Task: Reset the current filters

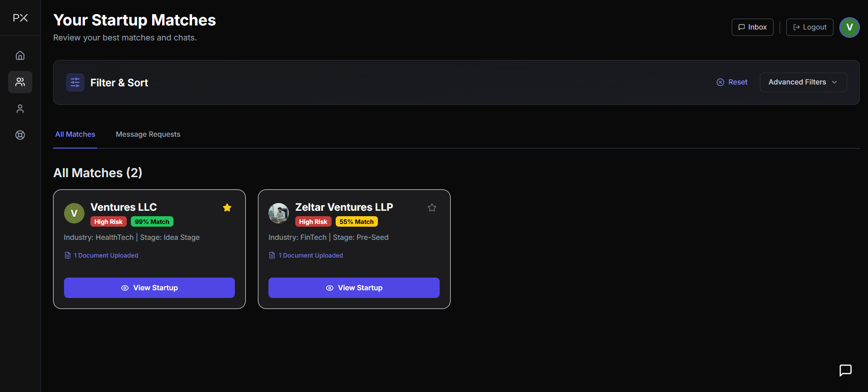Action: pyautogui.click(x=732, y=82)
